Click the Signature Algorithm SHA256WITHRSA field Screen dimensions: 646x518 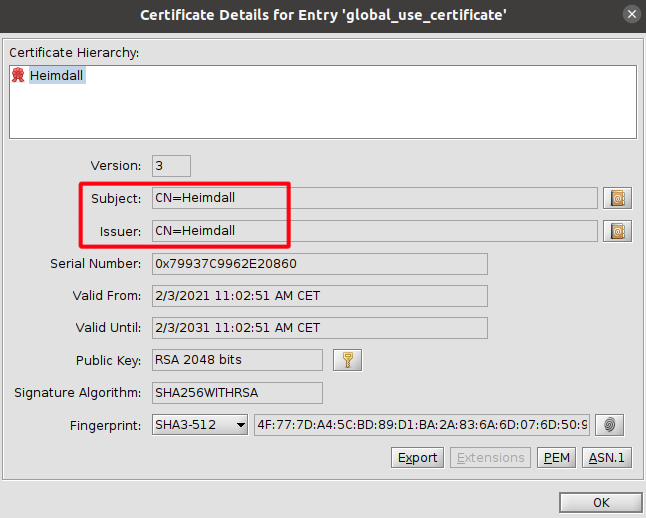(x=237, y=393)
